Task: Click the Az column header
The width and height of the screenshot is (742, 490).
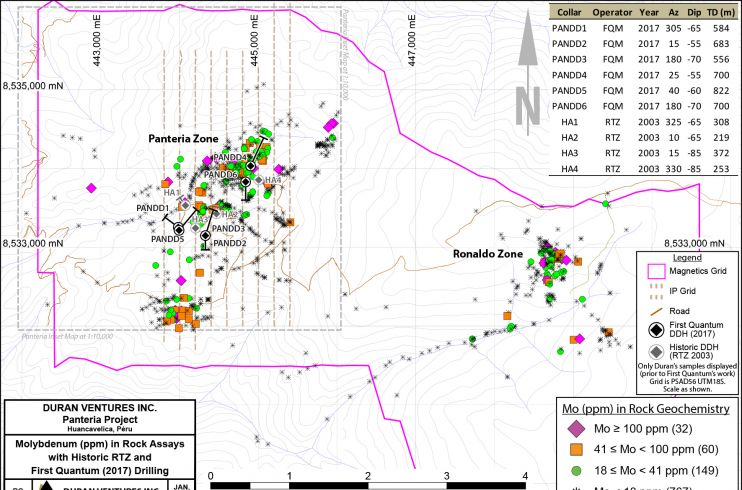Action: click(673, 13)
